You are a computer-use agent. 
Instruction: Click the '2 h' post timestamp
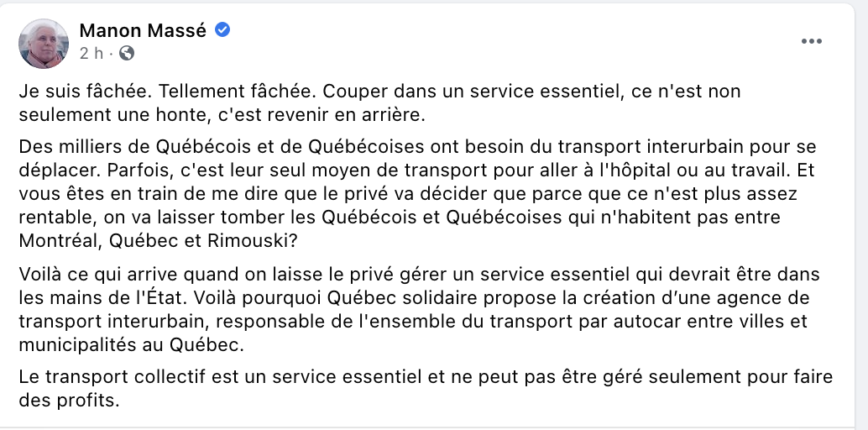(x=92, y=53)
